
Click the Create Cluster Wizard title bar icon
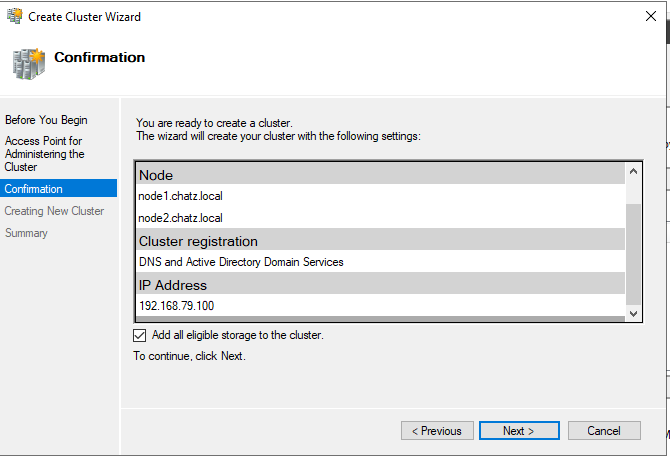15,16
